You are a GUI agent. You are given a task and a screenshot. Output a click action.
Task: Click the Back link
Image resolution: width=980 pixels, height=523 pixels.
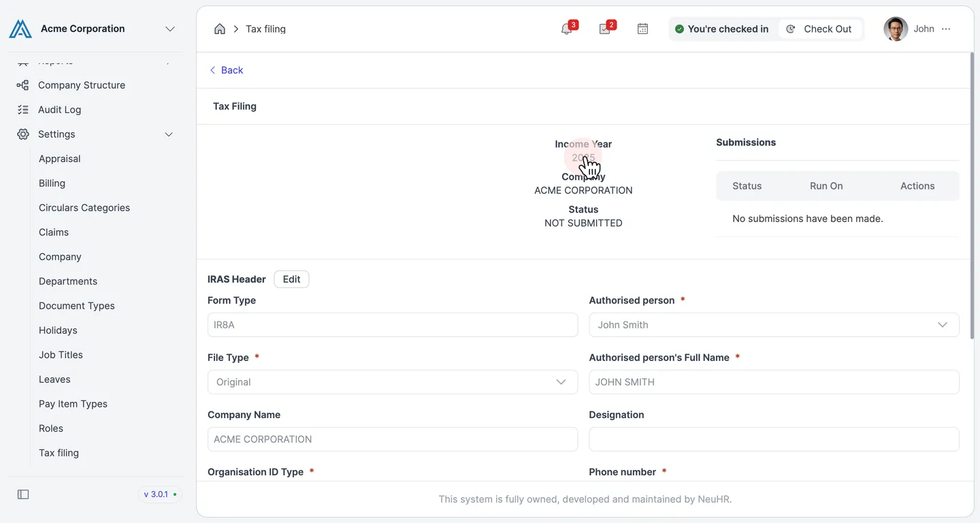[226, 70]
